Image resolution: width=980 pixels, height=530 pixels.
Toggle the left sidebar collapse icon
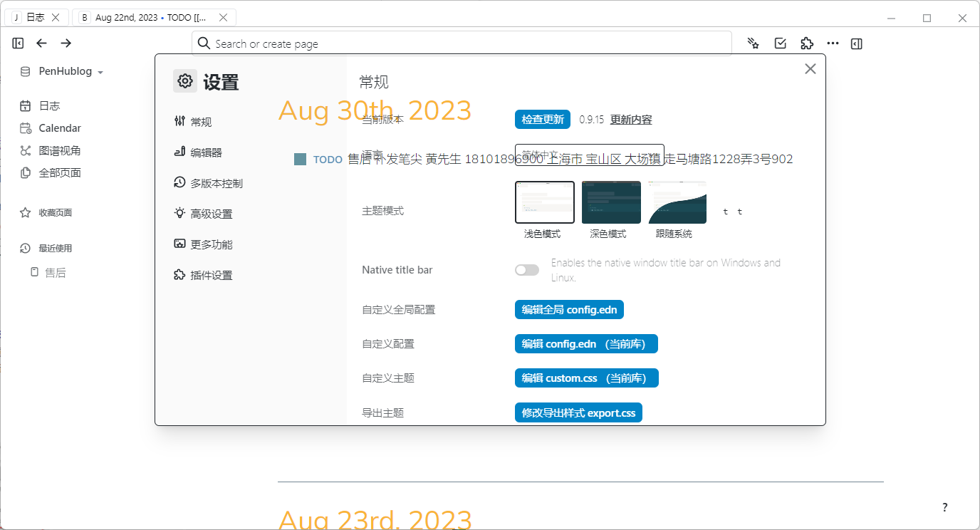tap(18, 43)
